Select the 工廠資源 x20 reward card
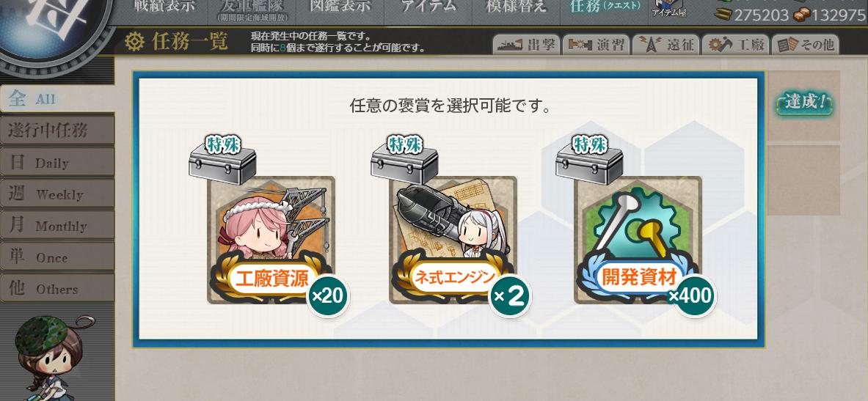Image resolution: width=868 pixels, height=401 pixels. coord(271,240)
